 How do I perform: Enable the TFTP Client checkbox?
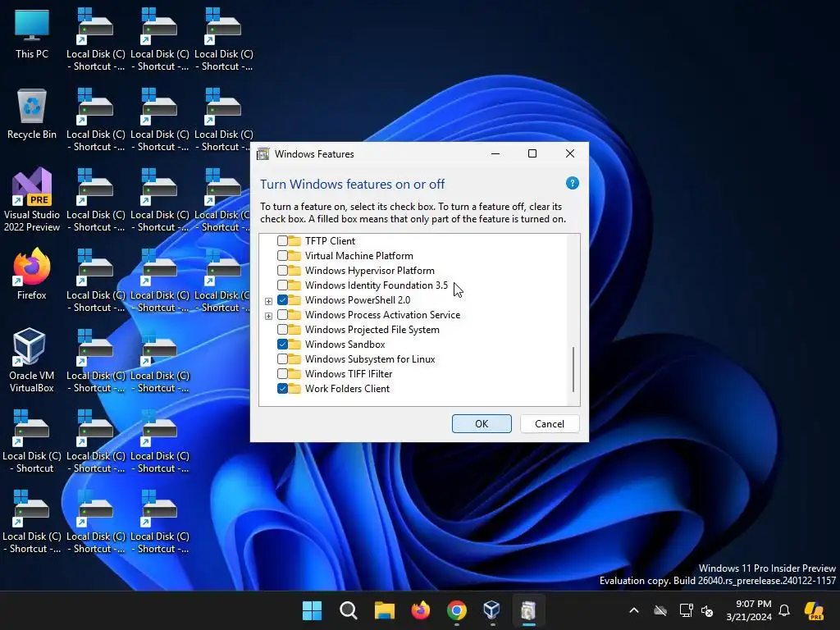coord(282,241)
